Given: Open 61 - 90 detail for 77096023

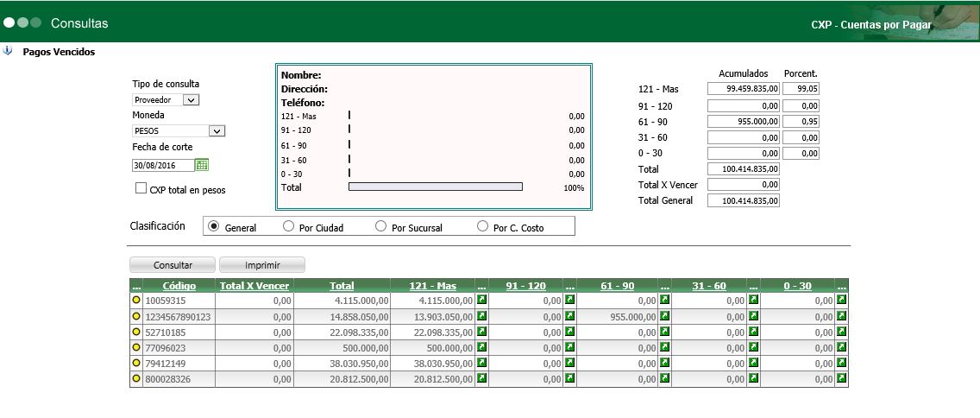Looking at the screenshot, I should click(664, 347).
